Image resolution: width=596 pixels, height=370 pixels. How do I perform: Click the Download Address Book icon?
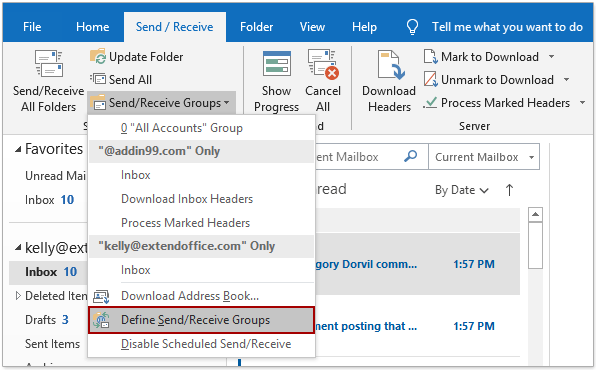[x=101, y=296]
